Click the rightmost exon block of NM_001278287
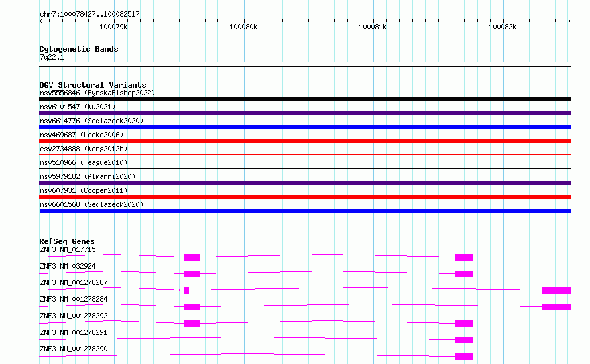Screen dimensions: 590x364 click(x=557, y=290)
